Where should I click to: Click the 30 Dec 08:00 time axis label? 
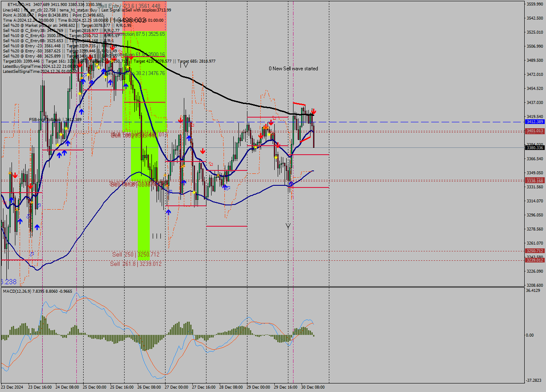(313, 387)
